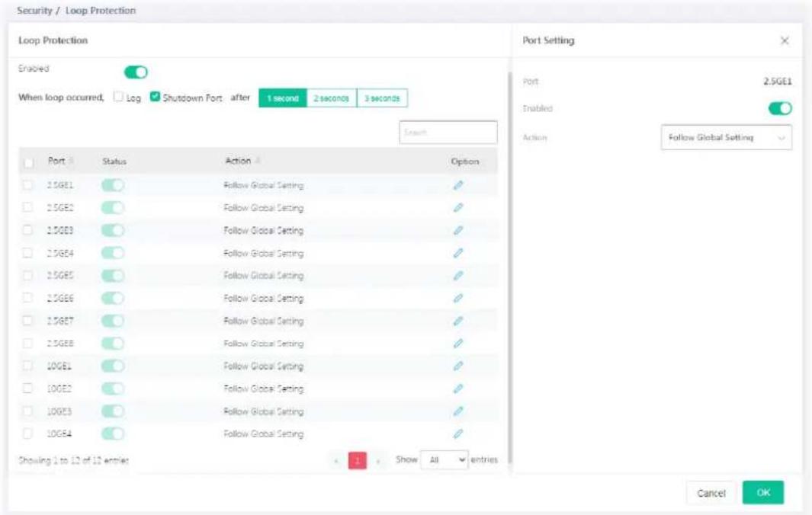Sort the table by Action column
The width and height of the screenshot is (812, 515).
(x=258, y=161)
